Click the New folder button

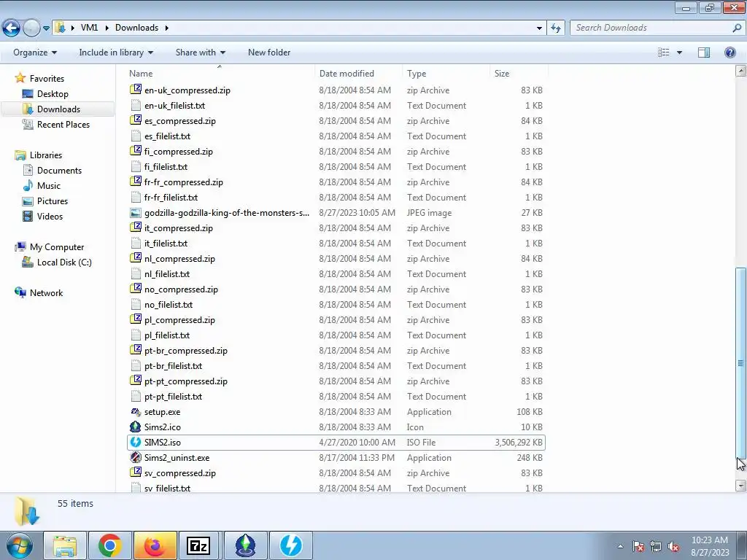click(269, 52)
